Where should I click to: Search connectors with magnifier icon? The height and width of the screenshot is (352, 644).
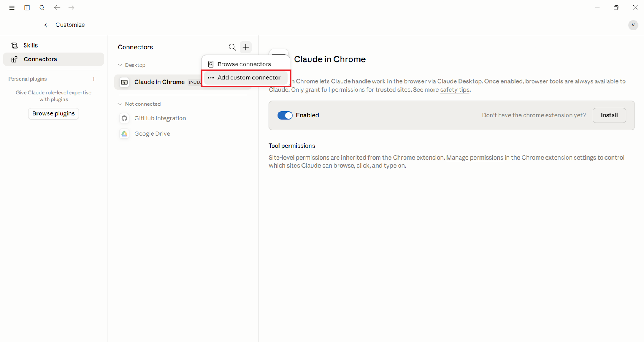tap(232, 47)
